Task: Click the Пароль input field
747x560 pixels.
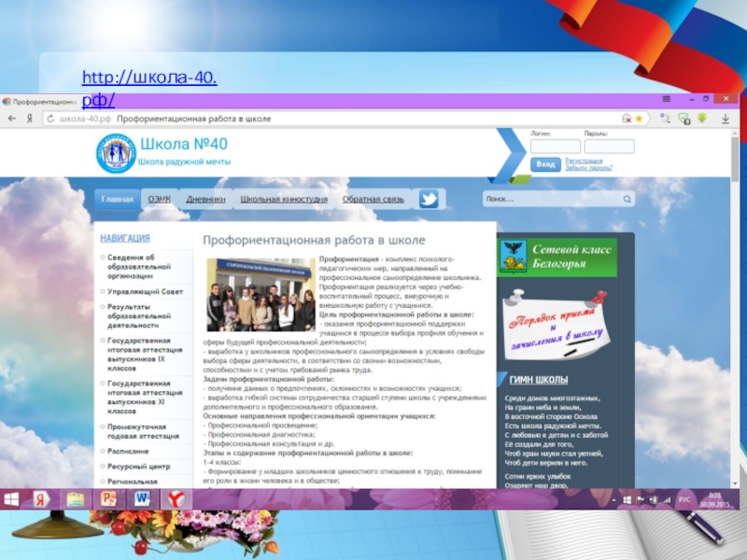Action: coord(610,147)
